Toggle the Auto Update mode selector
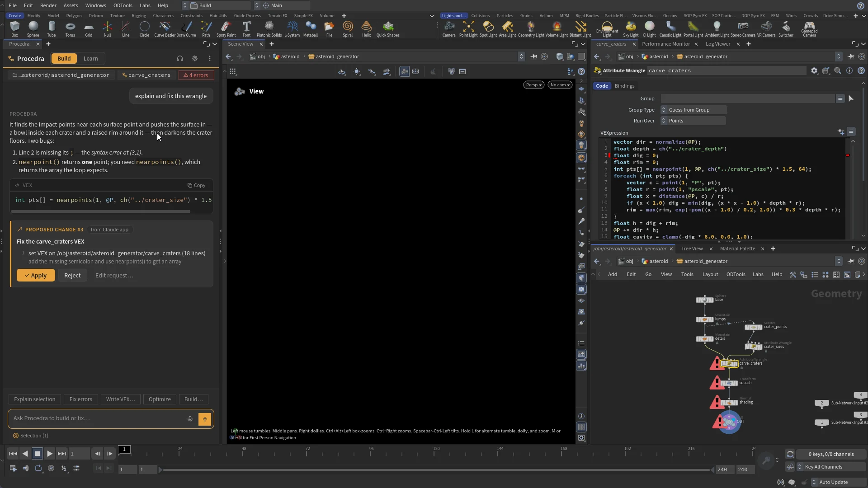Viewport: 868px width, 488px height. coord(839,482)
